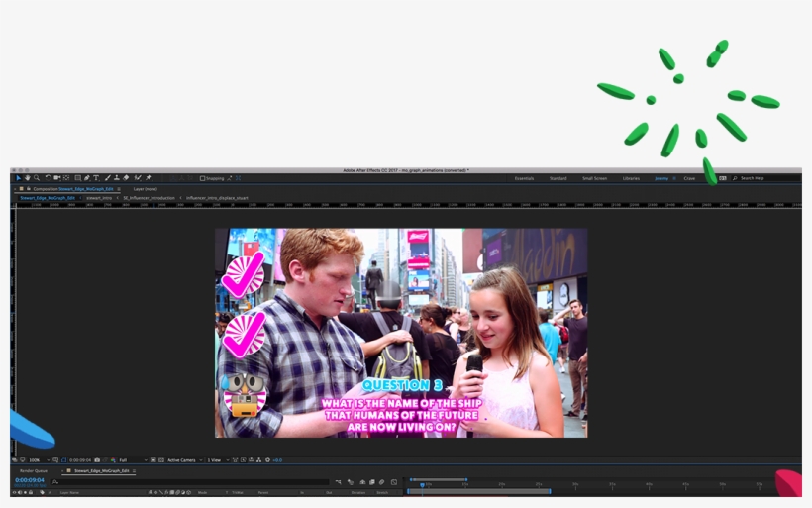This screenshot has height=508, width=812.
Task: Select the Pen tool
Action: pos(86,178)
